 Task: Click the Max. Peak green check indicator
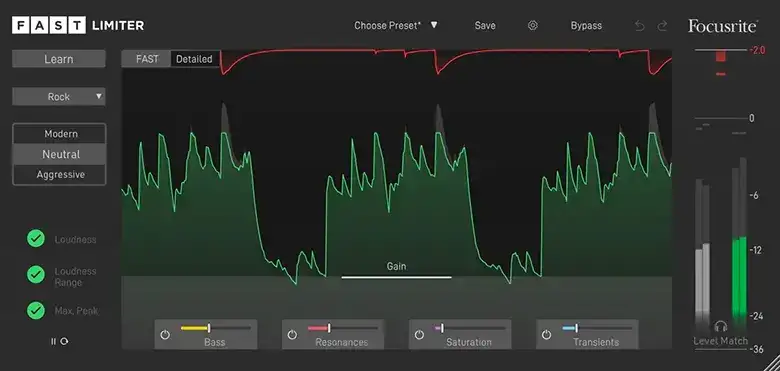(36, 310)
